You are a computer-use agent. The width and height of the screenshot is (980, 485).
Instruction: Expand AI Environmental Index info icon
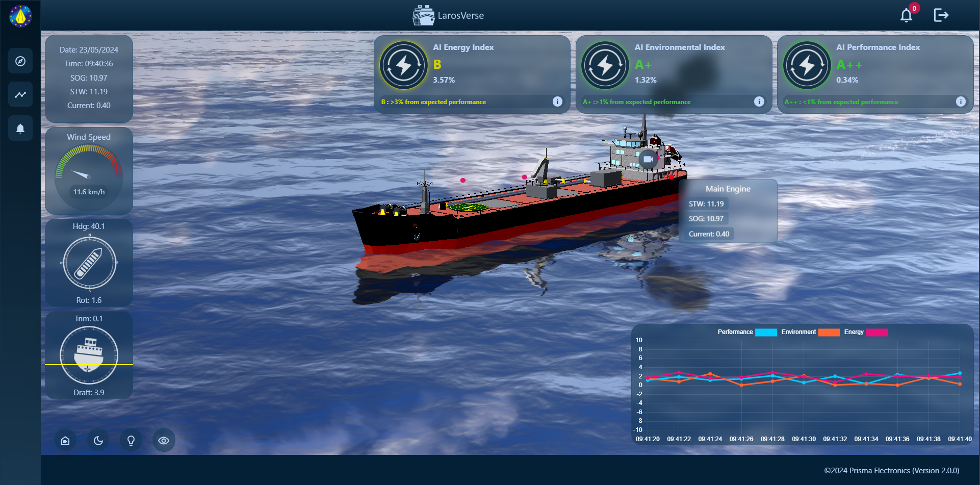coord(759,101)
